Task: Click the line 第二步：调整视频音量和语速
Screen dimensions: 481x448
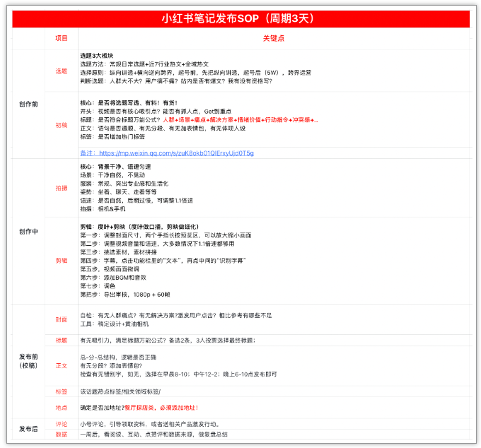Action: pos(157,244)
